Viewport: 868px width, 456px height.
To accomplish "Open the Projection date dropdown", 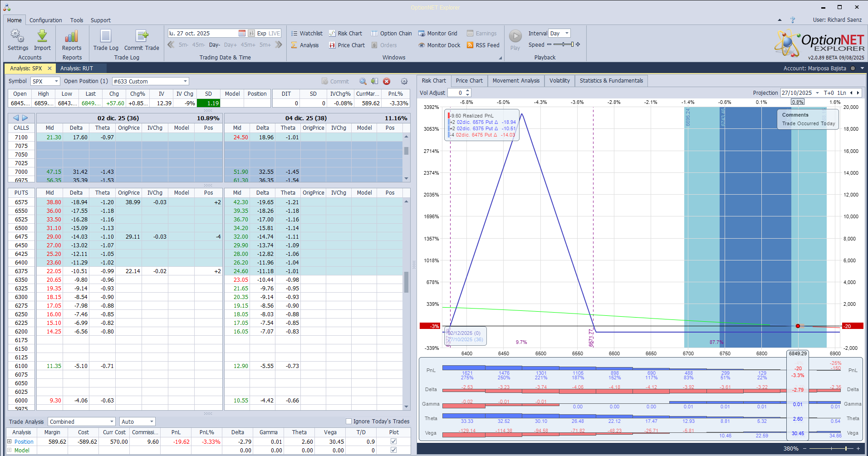I will coord(817,93).
